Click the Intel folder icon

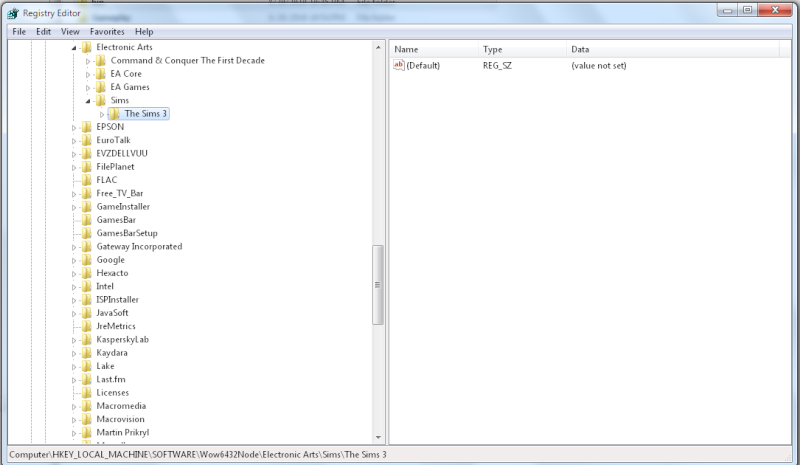point(87,286)
